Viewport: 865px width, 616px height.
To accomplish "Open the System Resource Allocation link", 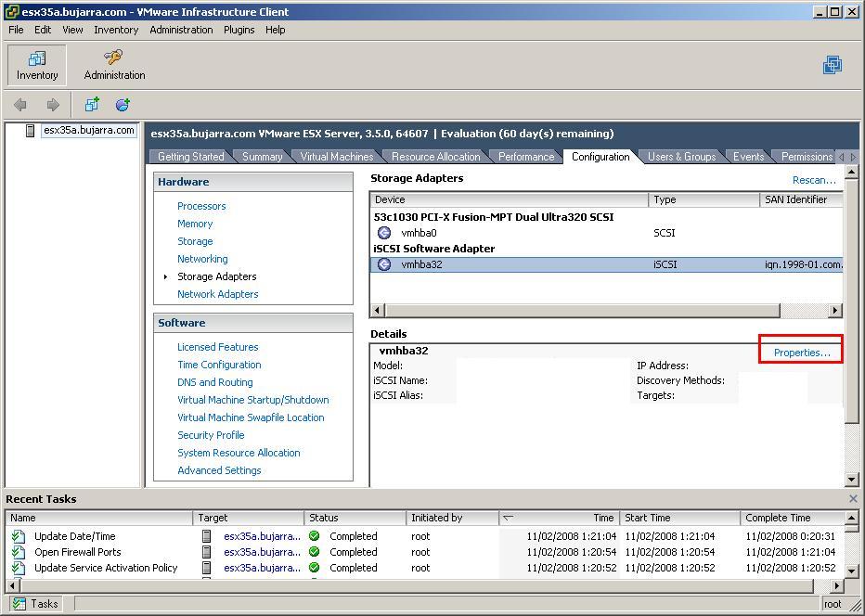I will [x=239, y=453].
